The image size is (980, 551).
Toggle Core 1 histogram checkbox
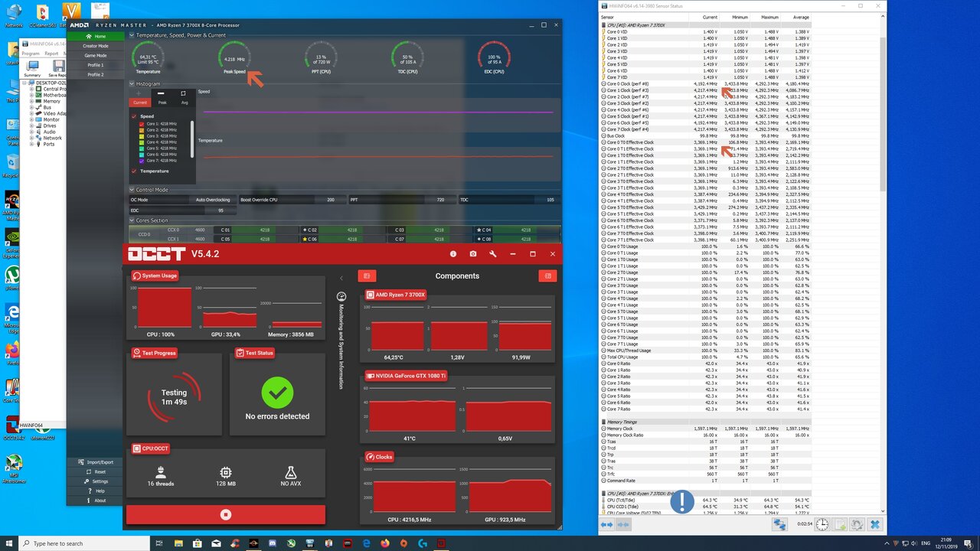tap(142, 124)
